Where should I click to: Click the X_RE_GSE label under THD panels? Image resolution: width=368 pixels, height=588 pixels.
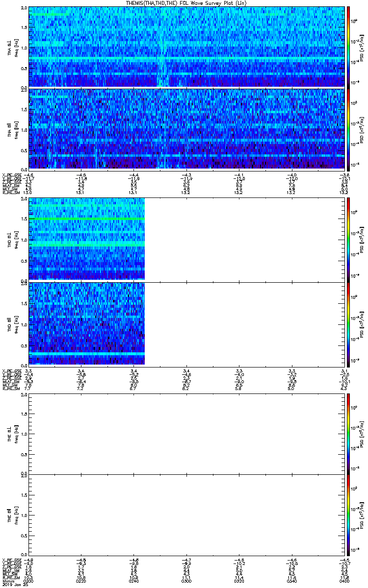12,371
